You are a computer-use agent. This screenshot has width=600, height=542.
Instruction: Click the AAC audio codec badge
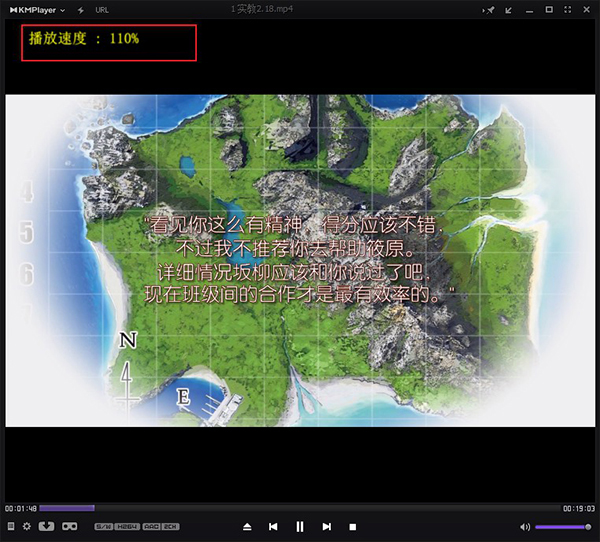point(149,526)
